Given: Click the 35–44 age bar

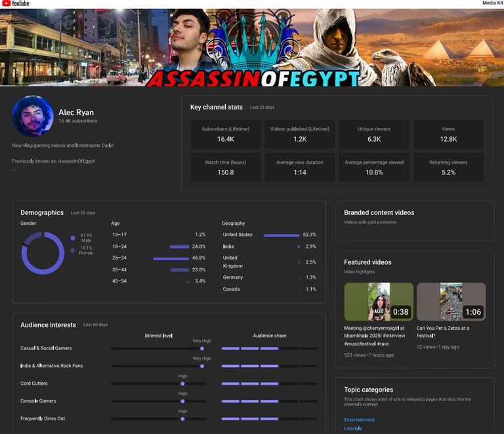Looking at the screenshot, I should pos(180,270).
